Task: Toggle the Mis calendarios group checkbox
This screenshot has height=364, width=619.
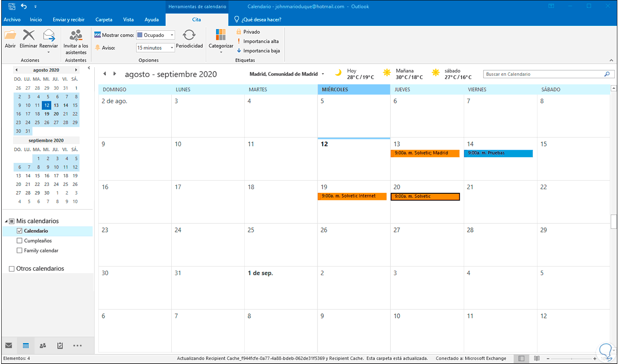Action: (12, 221)
